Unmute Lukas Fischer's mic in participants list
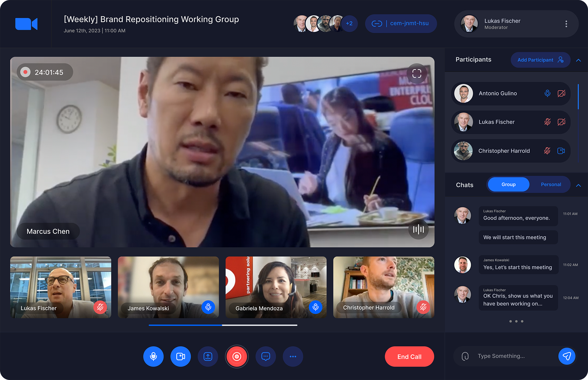588x380 pixels. [547, 122]
